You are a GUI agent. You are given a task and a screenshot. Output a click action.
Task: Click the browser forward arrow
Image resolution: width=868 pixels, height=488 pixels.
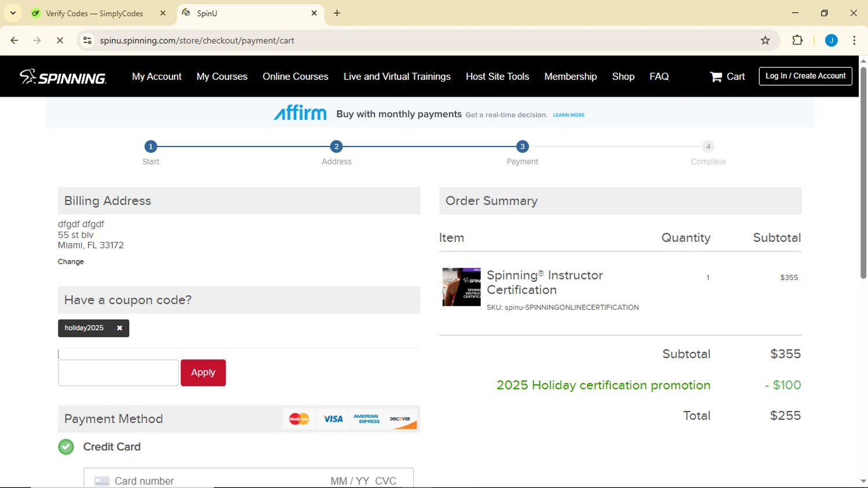(x=37, y=41)
